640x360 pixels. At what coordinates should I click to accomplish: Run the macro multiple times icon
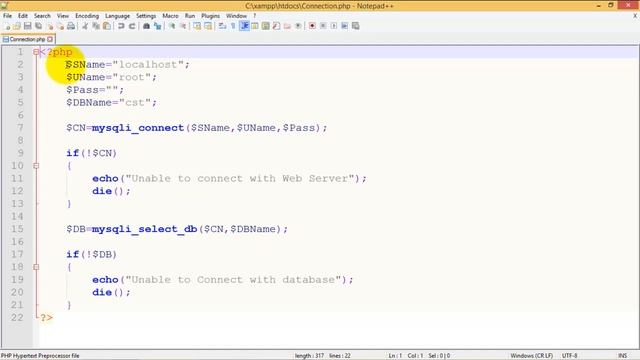[x=344, y=26]
